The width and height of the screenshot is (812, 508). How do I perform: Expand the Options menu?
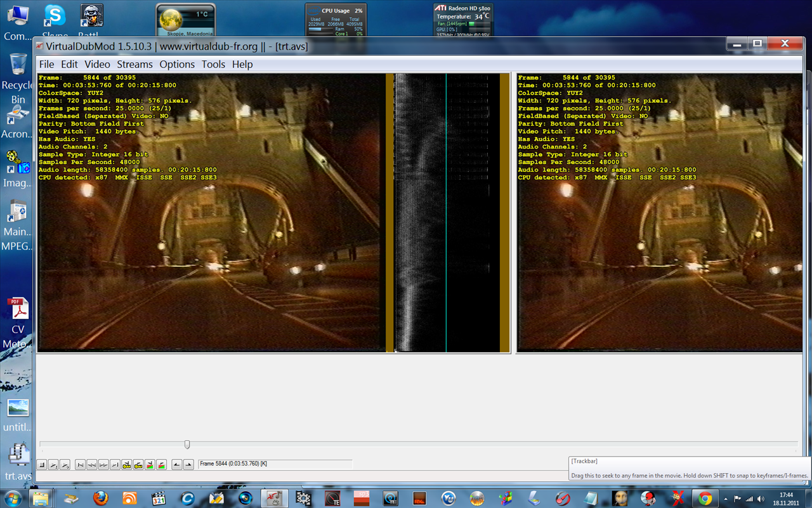click(177, 64)
